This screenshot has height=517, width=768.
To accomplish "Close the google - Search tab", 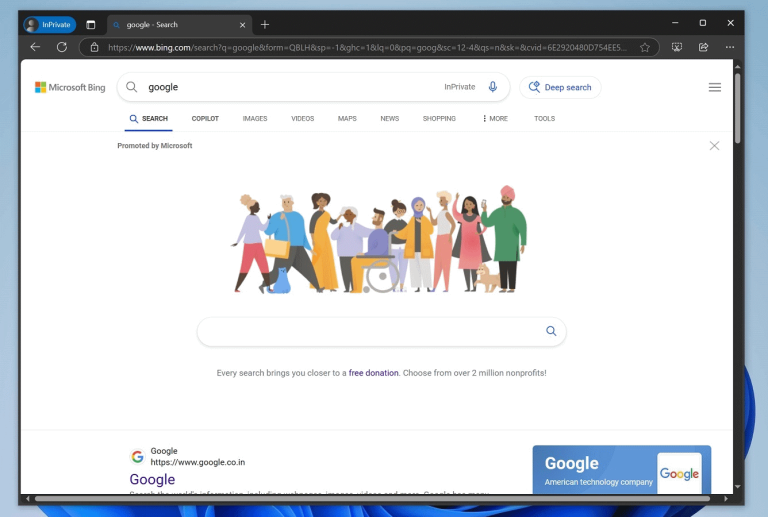I will pos(243,24).
